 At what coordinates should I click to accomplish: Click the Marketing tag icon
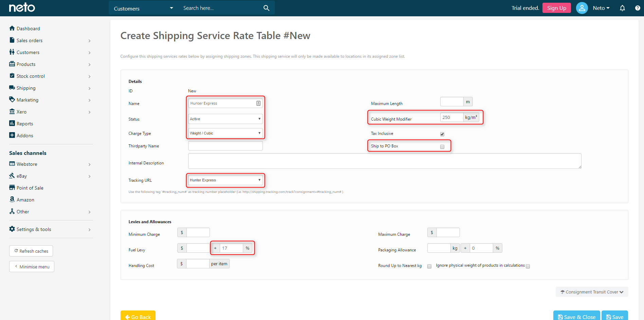click(x=12, y=100)
